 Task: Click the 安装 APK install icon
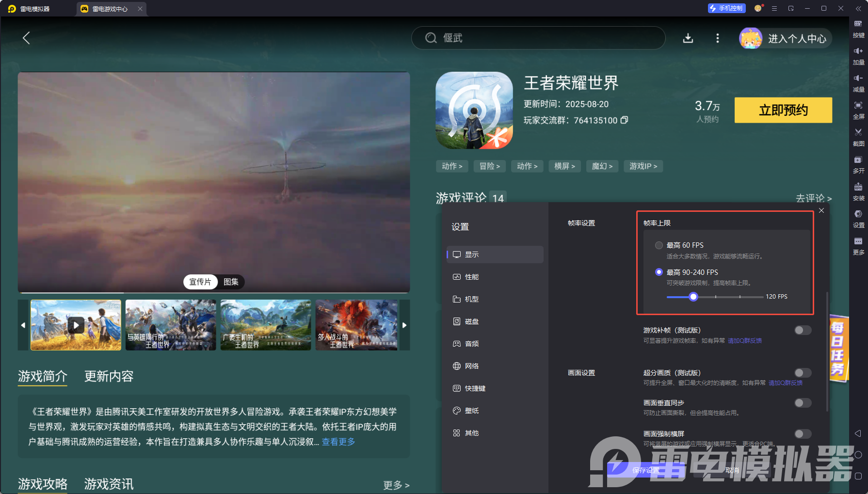858,187
